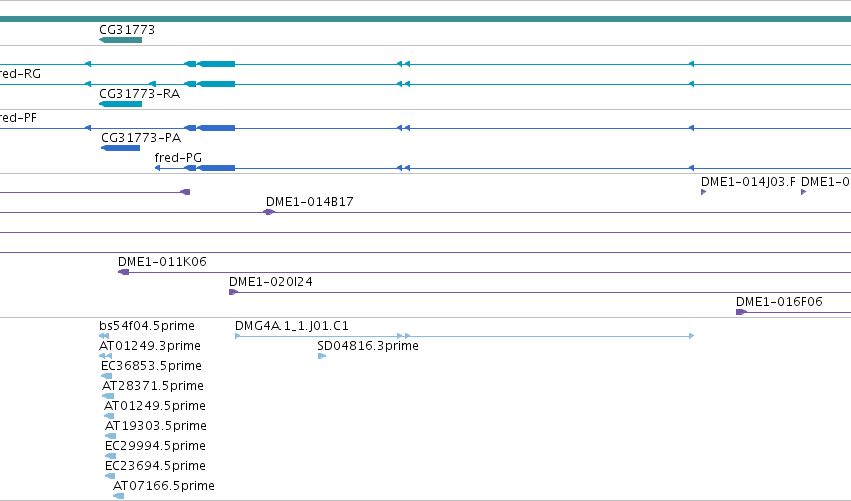Select the CG31773-RA transcript label

coord(139,93)
